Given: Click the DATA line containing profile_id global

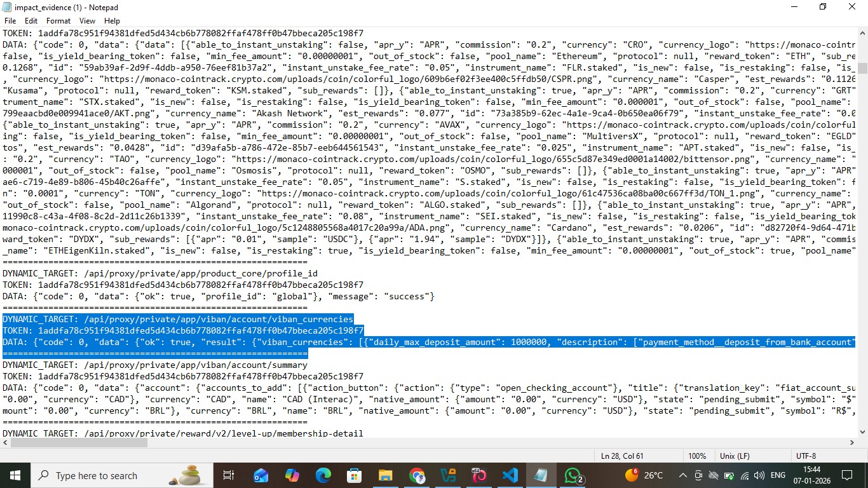Looking at the screenshot, I should [x=219, y=296].
